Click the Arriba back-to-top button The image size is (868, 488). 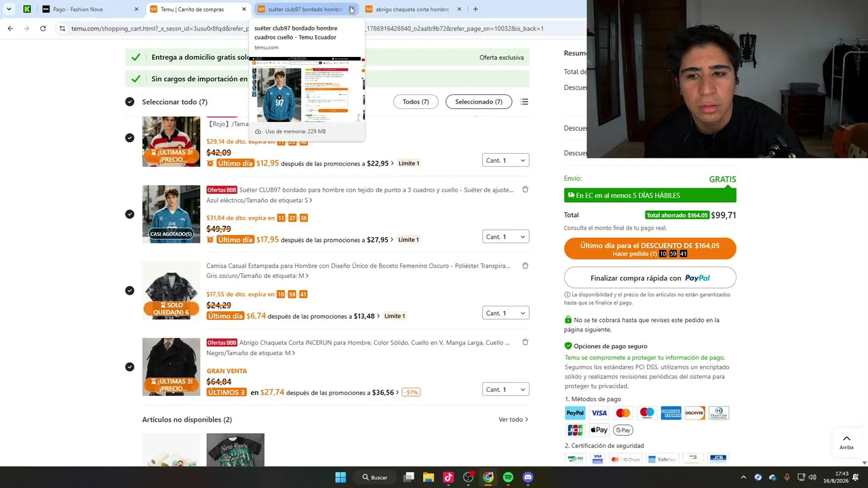[846, 442]
